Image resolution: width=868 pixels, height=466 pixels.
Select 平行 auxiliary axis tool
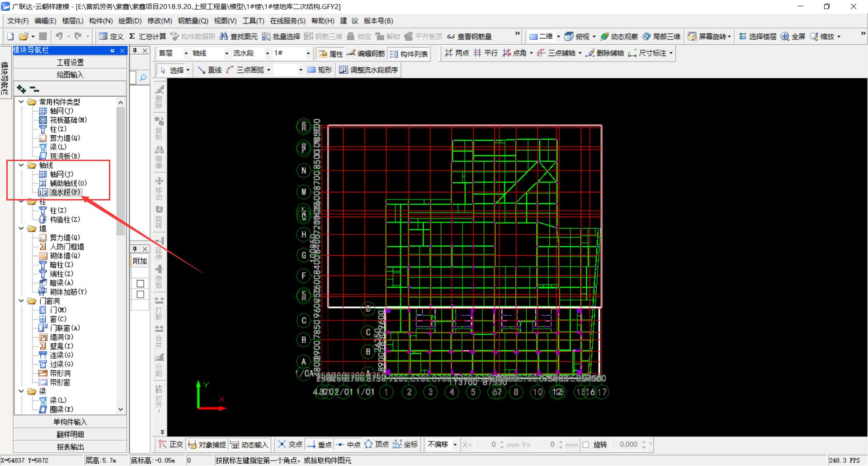(486, 53)
